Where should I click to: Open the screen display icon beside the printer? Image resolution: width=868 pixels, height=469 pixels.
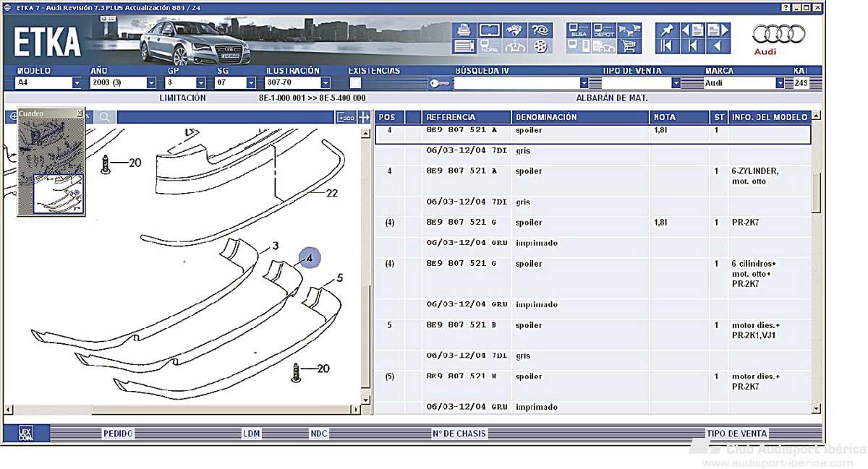(489, 30)
